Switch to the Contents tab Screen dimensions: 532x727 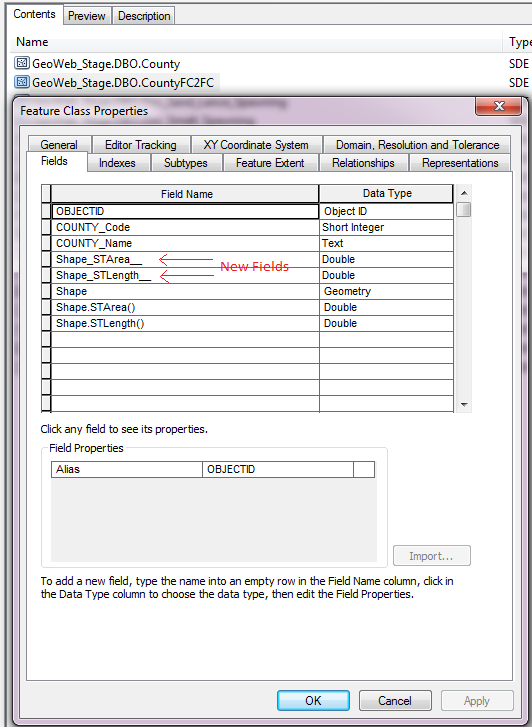(x=34, y=14)
